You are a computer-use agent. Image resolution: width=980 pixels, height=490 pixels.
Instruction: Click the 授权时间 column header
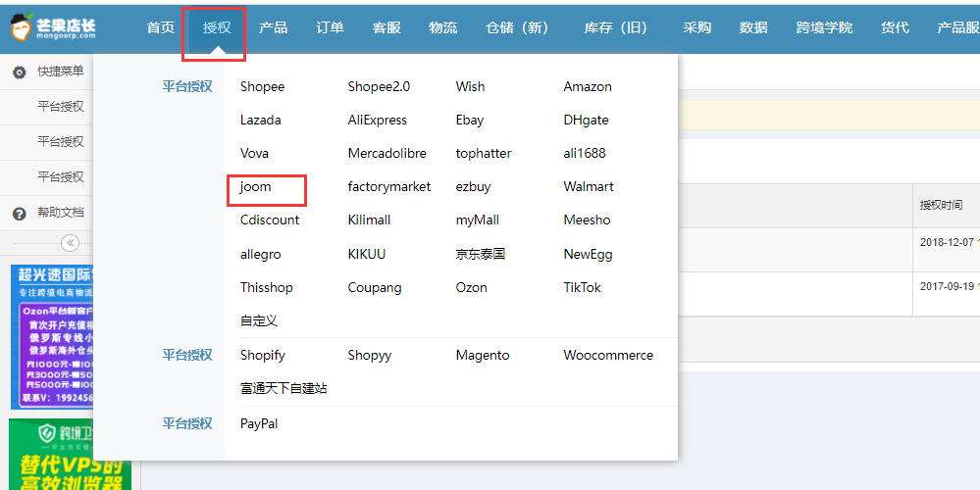point(941,205)
